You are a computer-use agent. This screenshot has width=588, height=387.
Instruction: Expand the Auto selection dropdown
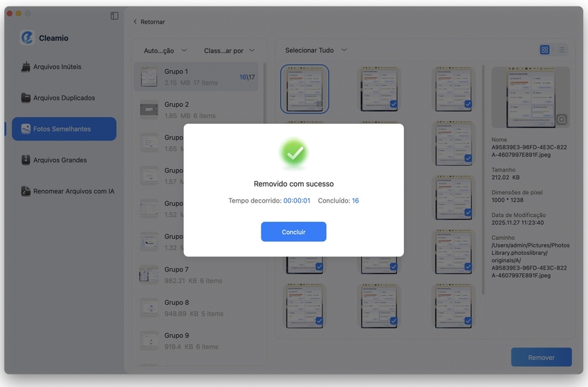[x=165, y=50]
